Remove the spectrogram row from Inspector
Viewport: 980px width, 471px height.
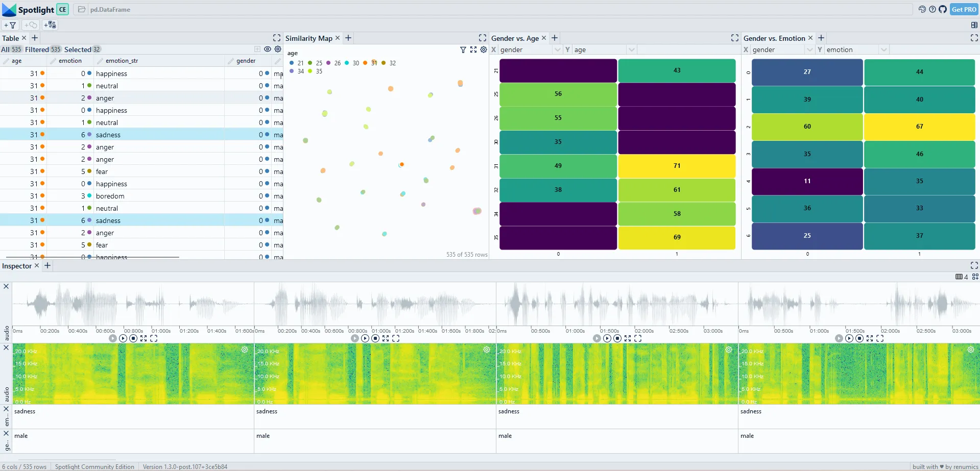[6, 348]
